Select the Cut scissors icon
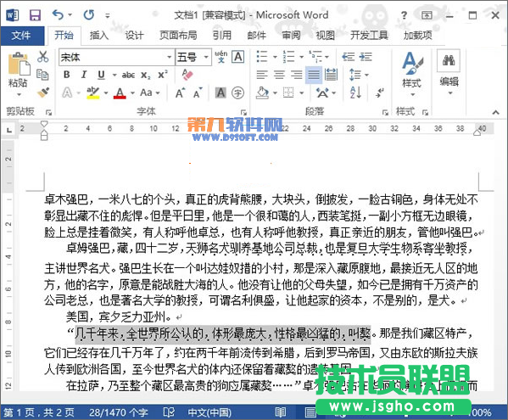Image resolution: width=508 pixels, height=420 pixels. coord(42,57)
